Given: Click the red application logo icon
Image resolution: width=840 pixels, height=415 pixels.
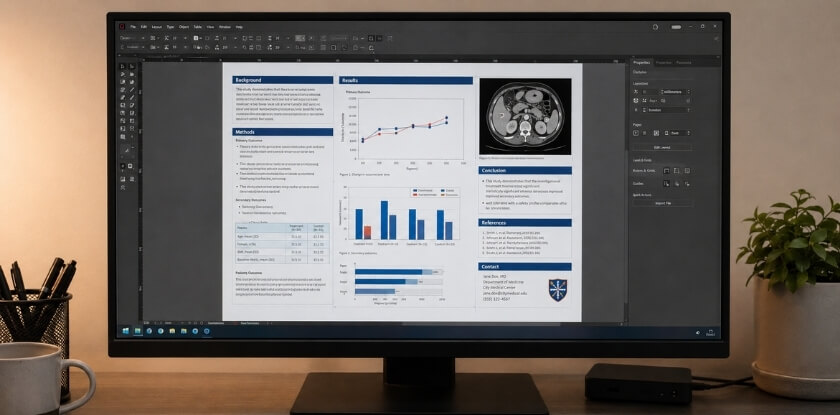Looking at the screenshot, I should (122, 27).
